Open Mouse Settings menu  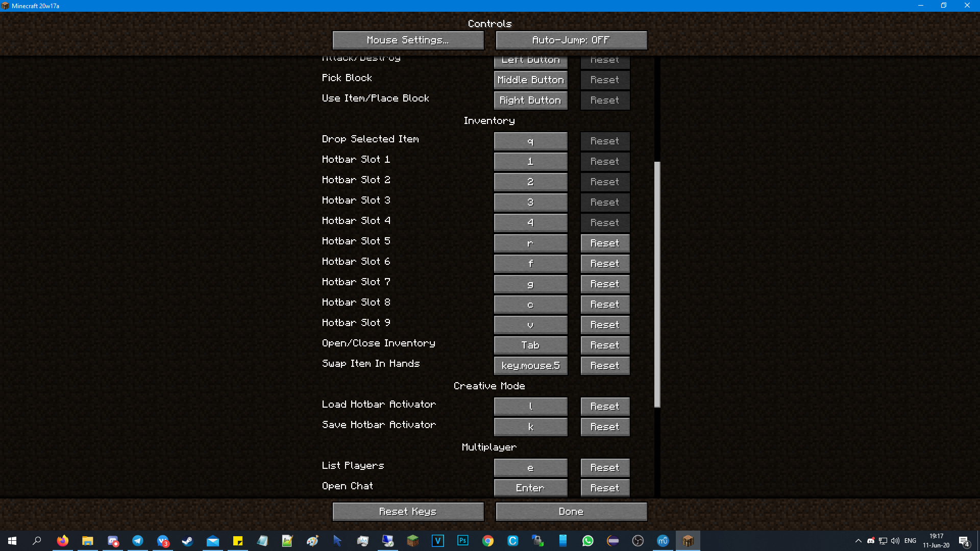(x=408, y=40)
